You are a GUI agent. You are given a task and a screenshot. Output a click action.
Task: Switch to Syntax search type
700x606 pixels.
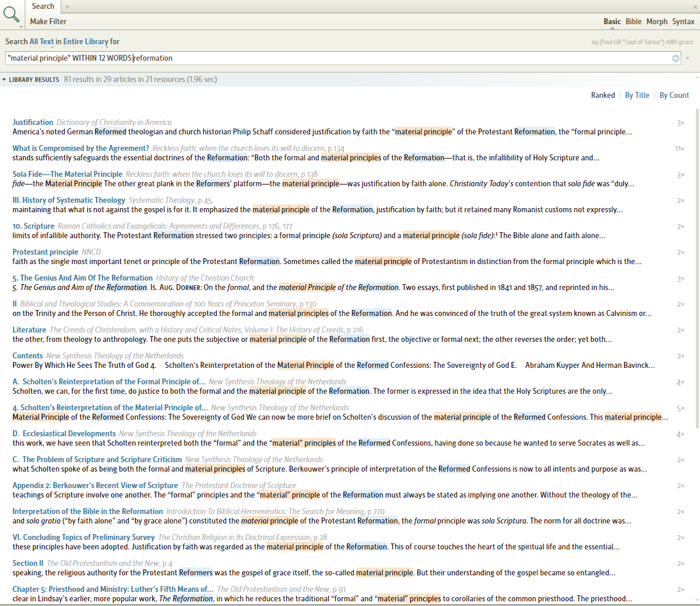pos(683,21)
